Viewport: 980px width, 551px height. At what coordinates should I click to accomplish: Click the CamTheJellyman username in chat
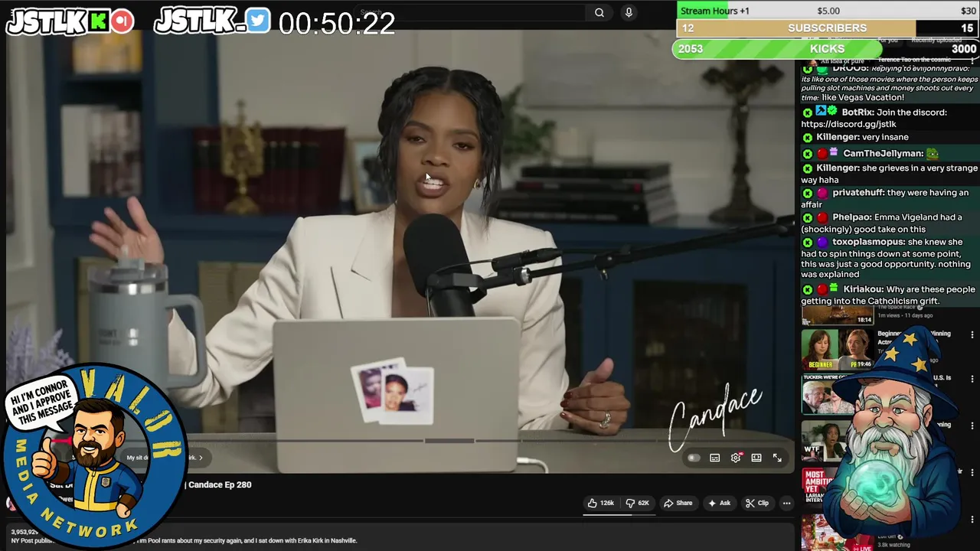coord(883,153)
